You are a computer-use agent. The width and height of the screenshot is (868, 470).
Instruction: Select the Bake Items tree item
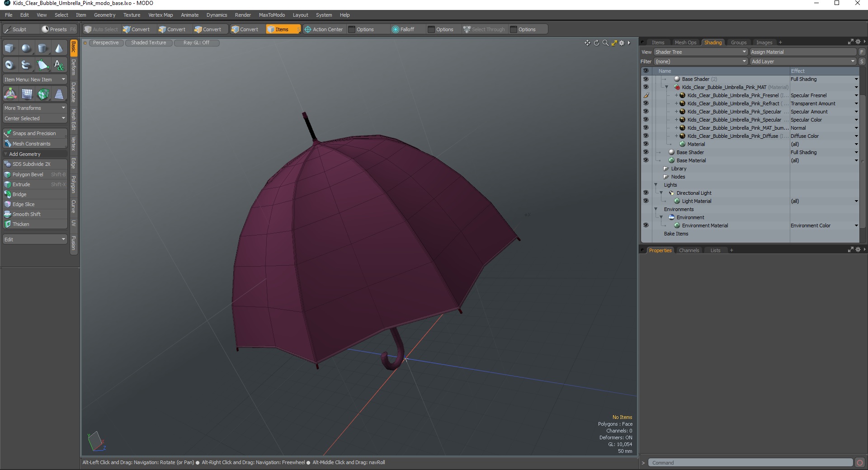coord(676,234)
